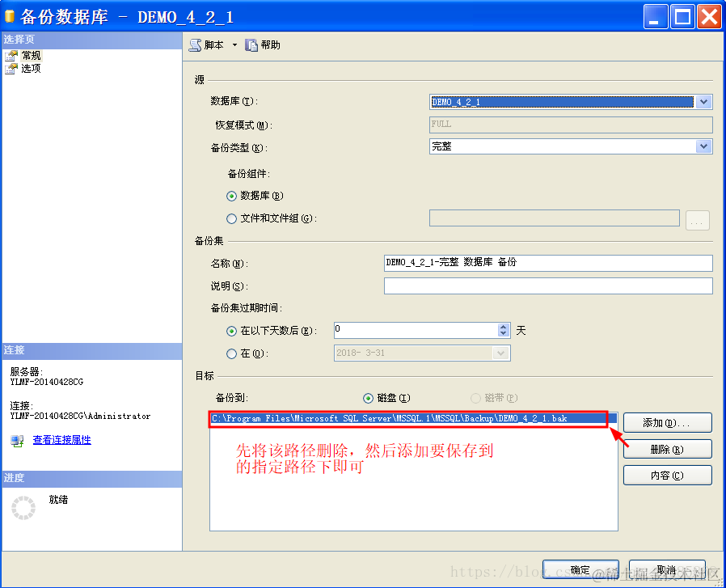Viewport: 726px width, 588px height.
Task: Select the 磁盘(I) radio button
Action: pos(368,398)
